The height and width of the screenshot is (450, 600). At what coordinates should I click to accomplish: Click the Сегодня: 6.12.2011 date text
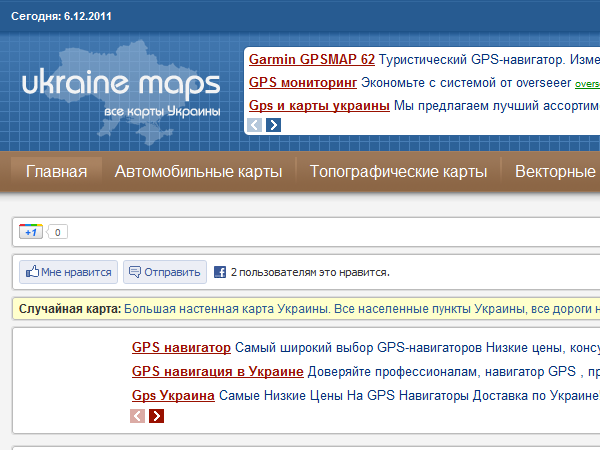pyautogui.click(x=61, y=16)
